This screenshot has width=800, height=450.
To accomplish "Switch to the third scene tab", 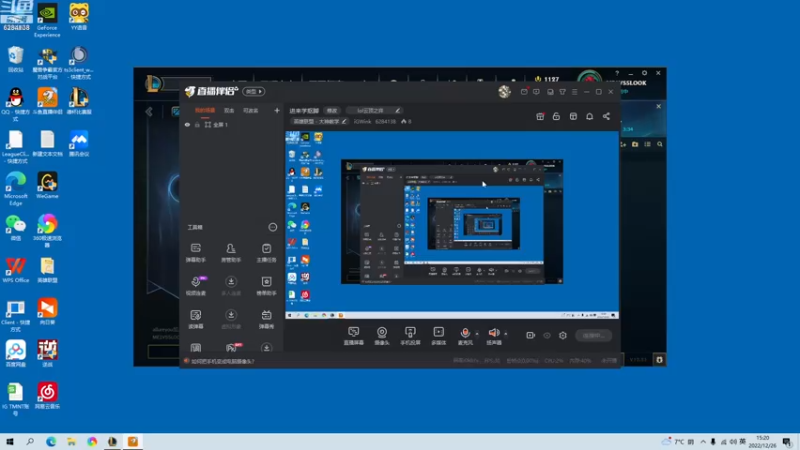I will tap(250, 110).
